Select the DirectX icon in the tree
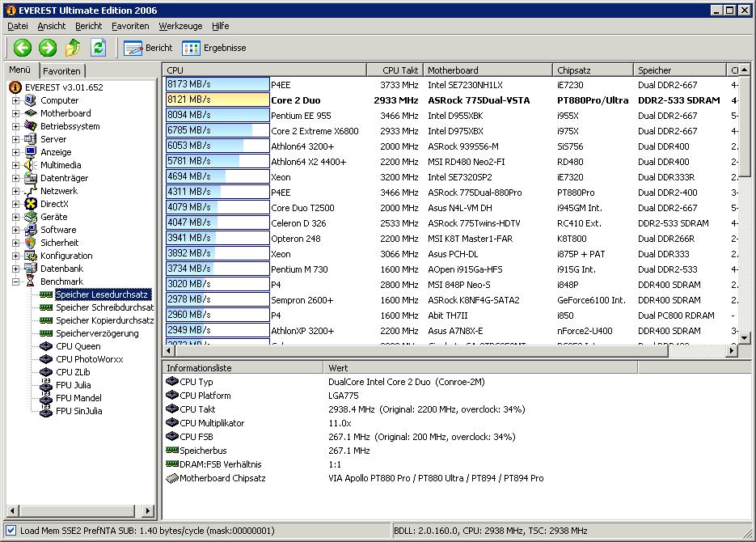756x542 pixels. (x=31, y=204)
